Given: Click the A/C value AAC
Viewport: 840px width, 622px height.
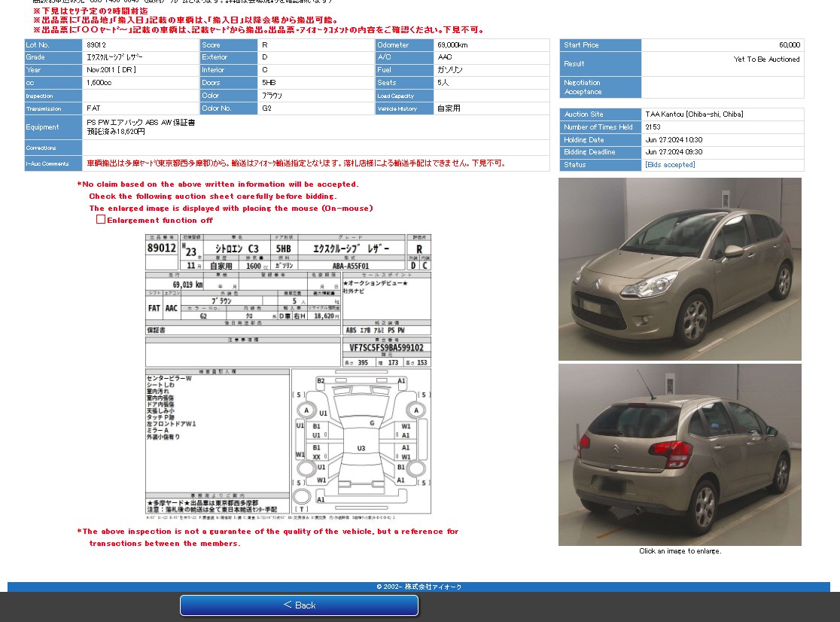Looking at the screenshot, I should pos(445,56).
